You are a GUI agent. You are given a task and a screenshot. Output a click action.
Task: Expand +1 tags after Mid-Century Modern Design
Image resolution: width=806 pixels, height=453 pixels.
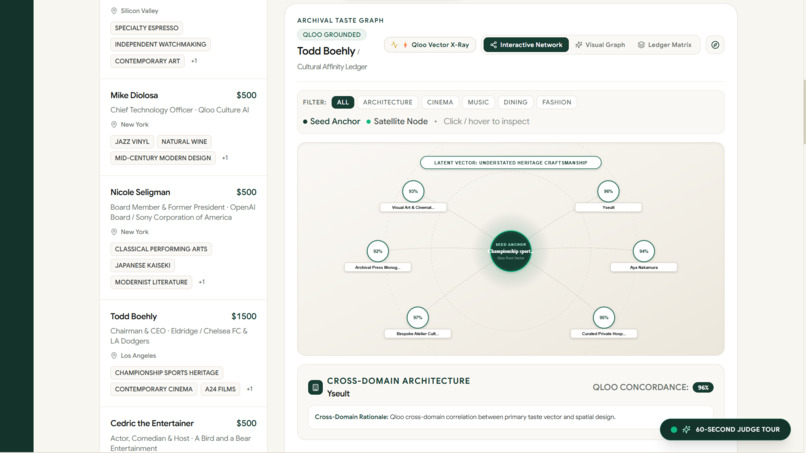pyautogui.click(x=225, y=158)
